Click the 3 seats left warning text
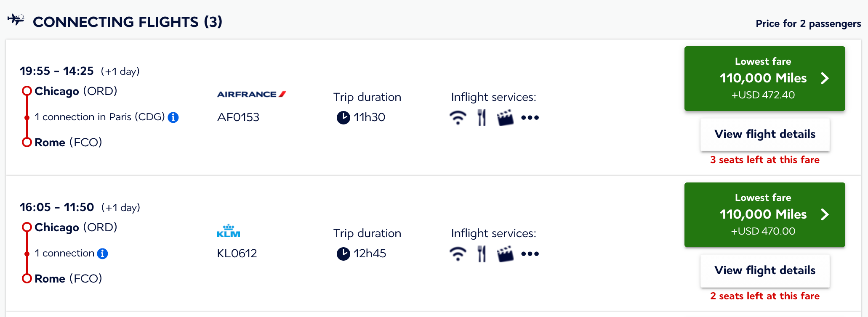This screenshot has height=317, width=868. (764, 160)
